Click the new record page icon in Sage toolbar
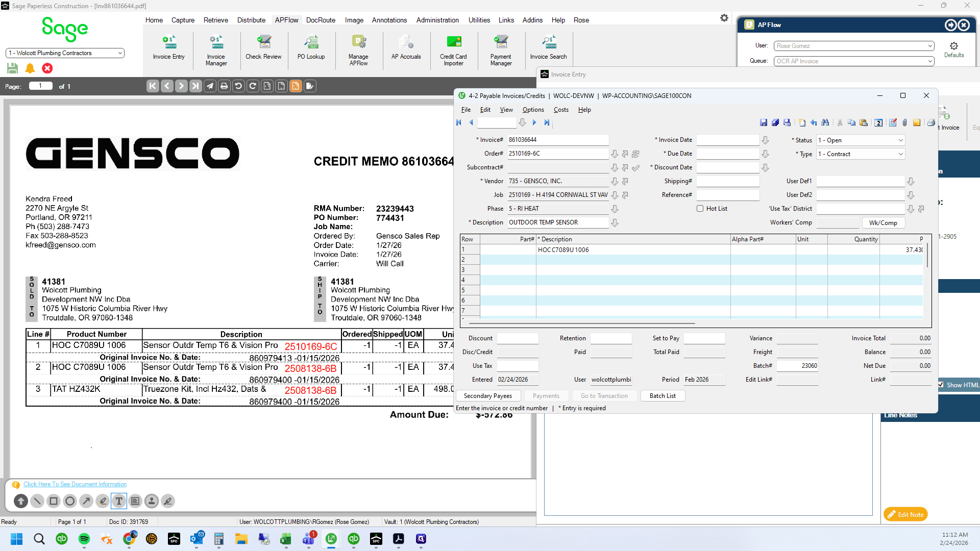This screenshot has height=551, width=980. click(x=802, y=122)
